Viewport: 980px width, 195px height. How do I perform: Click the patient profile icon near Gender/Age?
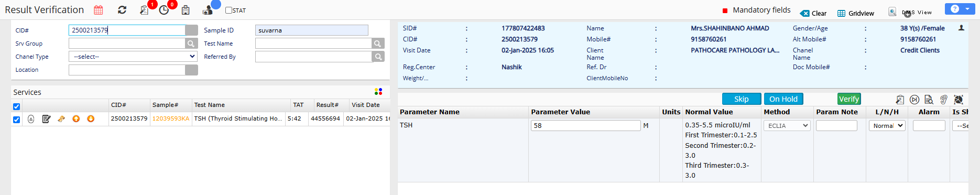click(x=961, y=28)
